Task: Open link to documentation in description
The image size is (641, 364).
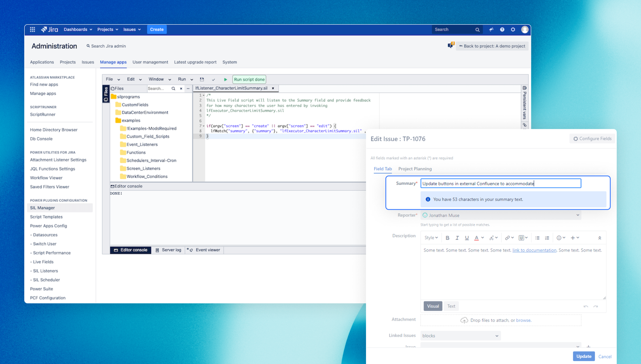Action: click(x=534, y=250)
